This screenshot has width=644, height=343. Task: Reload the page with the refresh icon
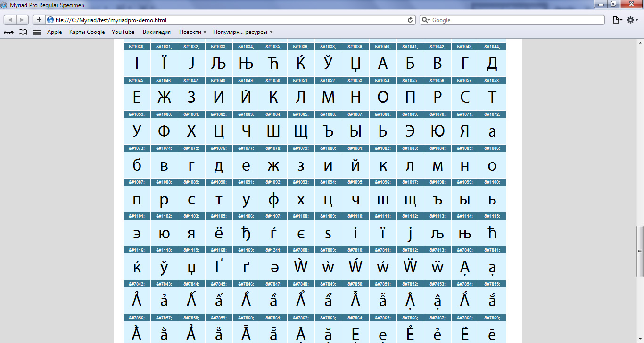410,20
